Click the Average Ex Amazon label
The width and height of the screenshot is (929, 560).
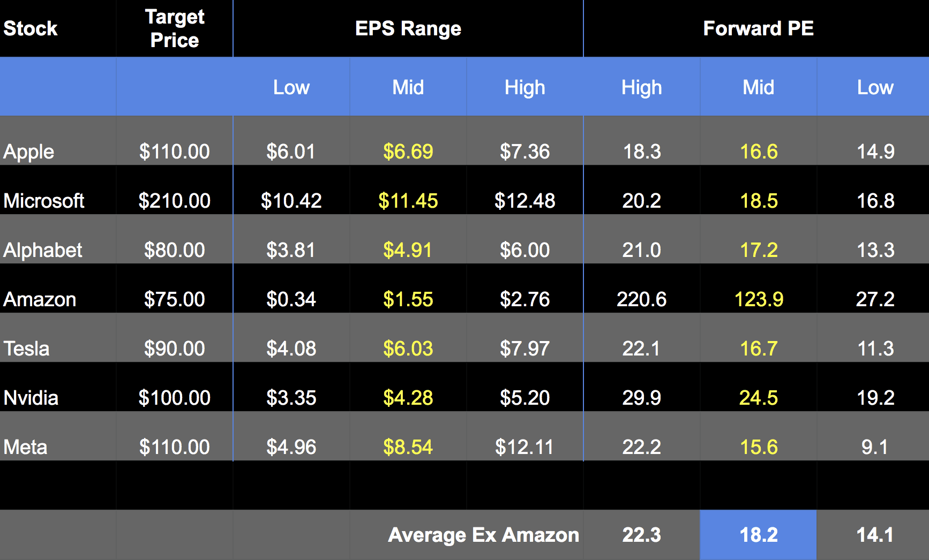pyautogui.click(x=483, y=535)
